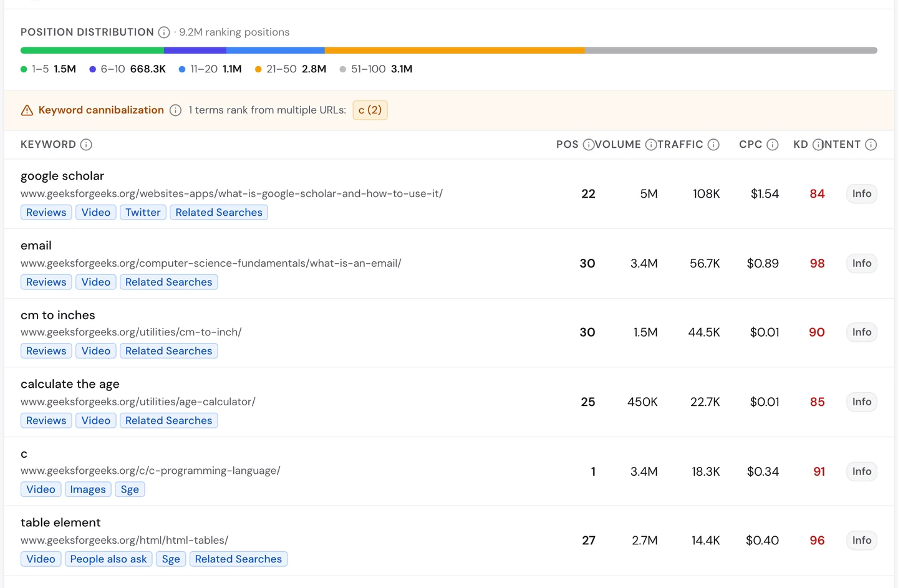Click the INTENT column info icon

coord(871,145)
